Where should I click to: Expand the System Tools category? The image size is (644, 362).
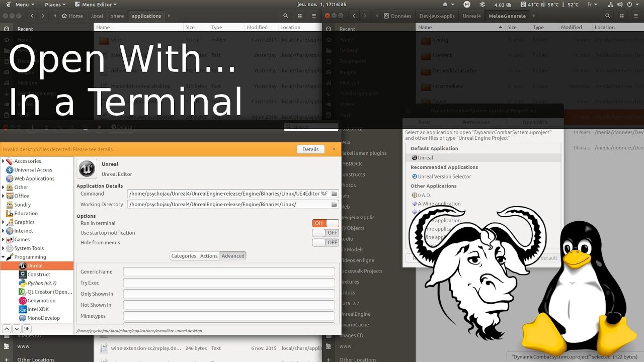coord(3,248)
